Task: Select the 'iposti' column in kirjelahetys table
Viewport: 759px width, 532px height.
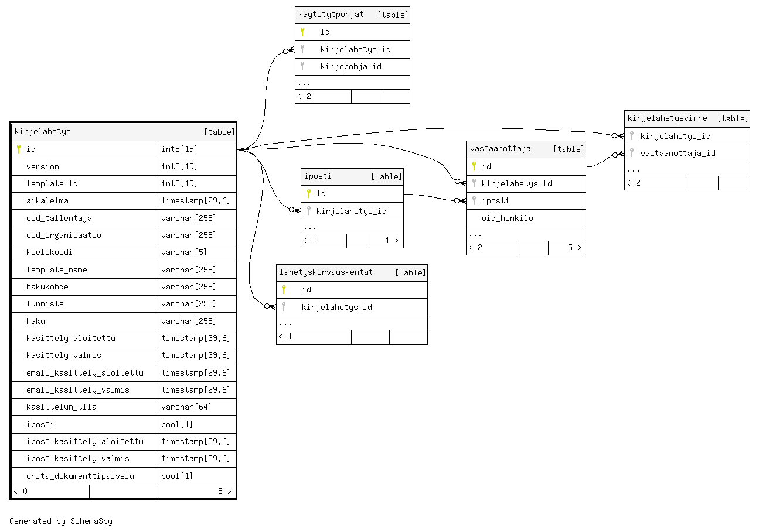Action: pos(40,424)
